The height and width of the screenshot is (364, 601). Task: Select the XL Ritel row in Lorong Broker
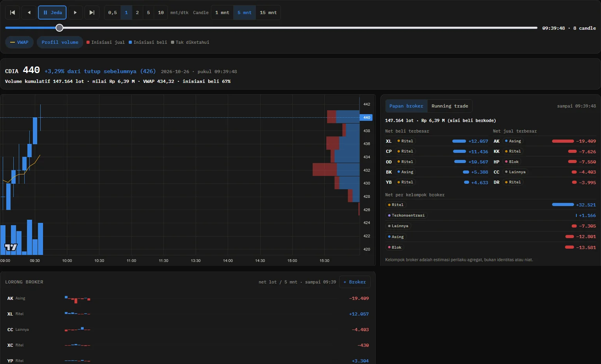coord(188,314)
